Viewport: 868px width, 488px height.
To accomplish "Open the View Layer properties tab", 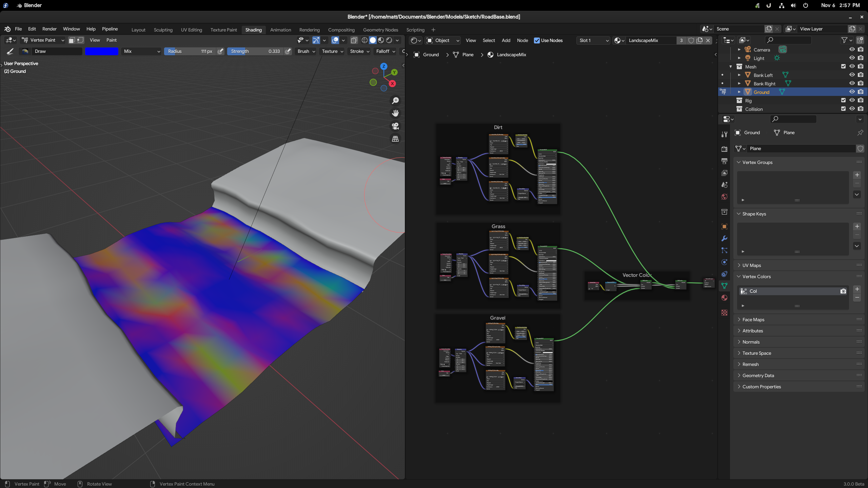I will tap(724, 173).
